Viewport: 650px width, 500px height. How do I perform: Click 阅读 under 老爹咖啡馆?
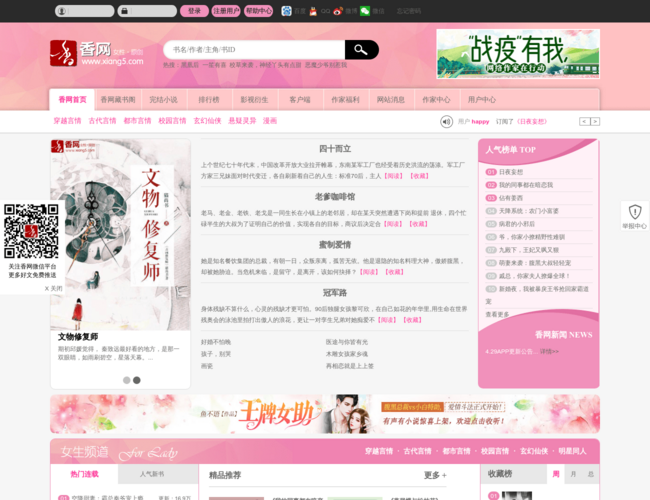[393, 224]
